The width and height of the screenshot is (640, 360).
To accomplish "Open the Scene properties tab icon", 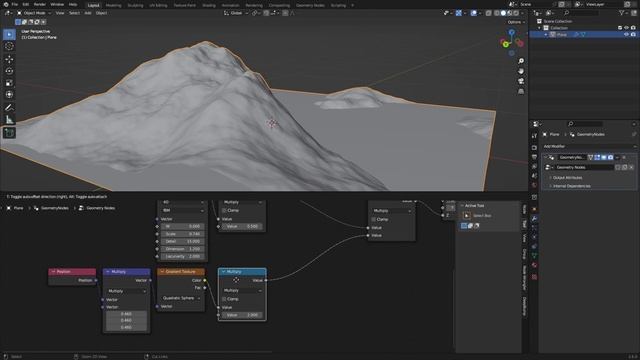I will pyautogui.click(x=534, y=176).
